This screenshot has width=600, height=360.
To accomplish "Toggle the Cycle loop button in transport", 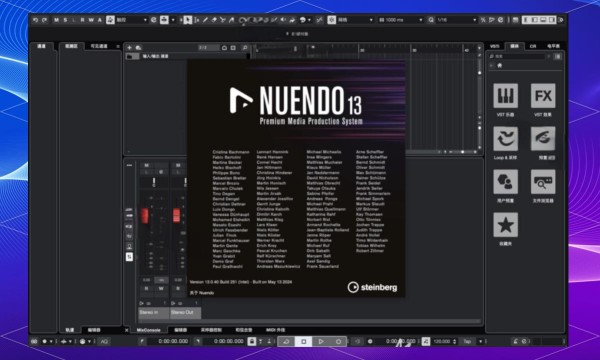I will 286,341.
